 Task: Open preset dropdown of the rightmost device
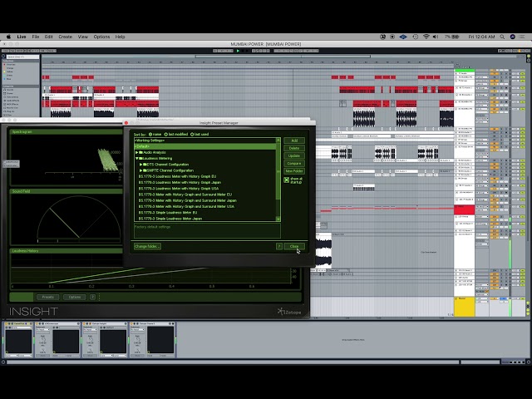coord(138,330)
